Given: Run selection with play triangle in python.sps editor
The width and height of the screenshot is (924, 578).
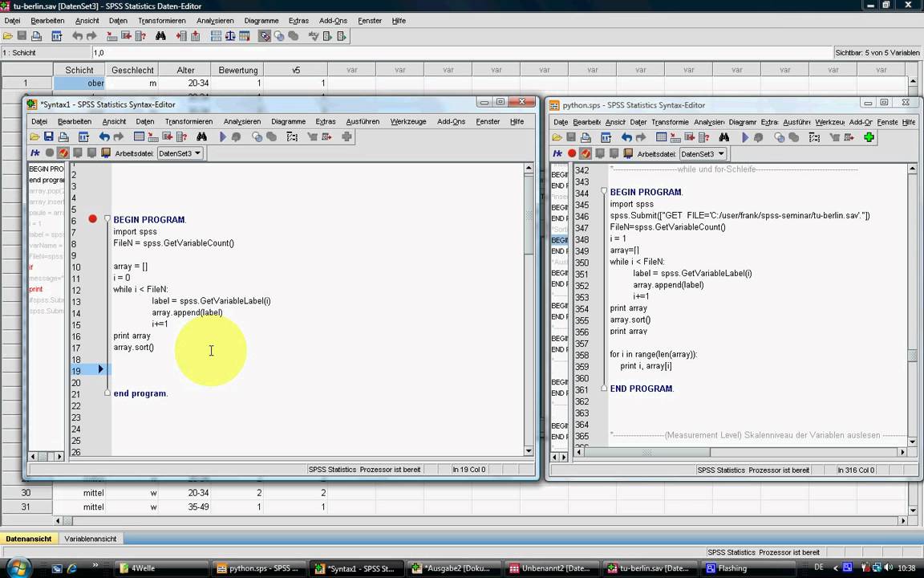Looking at the screenshot, I should pos(745,137).
